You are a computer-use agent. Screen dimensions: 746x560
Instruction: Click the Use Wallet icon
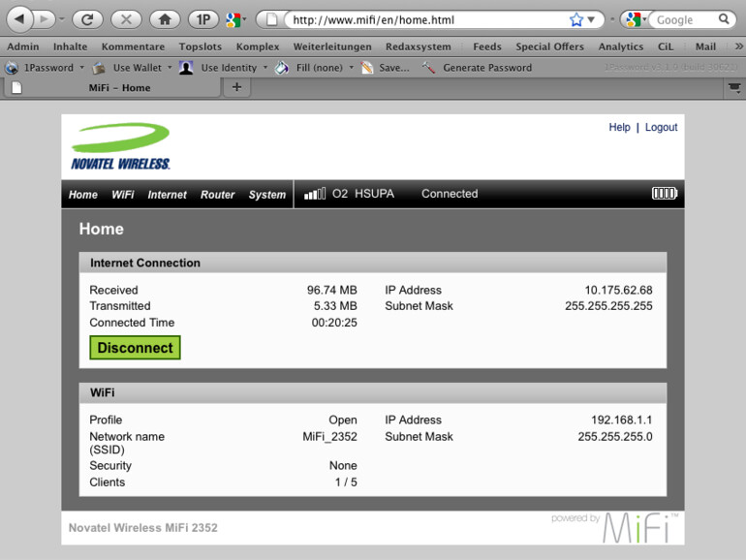99,68
